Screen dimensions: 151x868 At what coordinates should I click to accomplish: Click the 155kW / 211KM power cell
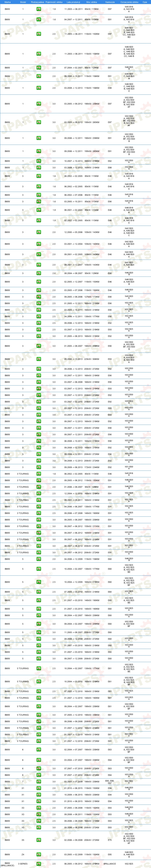92,526
